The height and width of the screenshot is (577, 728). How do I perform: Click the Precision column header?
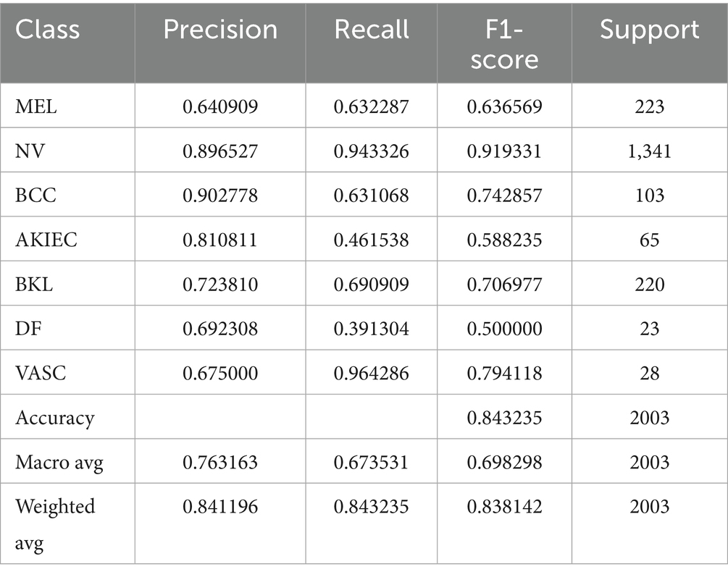(x=220, y=30)
